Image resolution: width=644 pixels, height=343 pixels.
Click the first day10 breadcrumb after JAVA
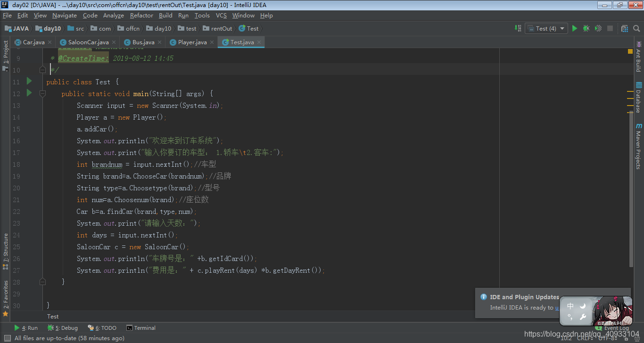(48, 28)
